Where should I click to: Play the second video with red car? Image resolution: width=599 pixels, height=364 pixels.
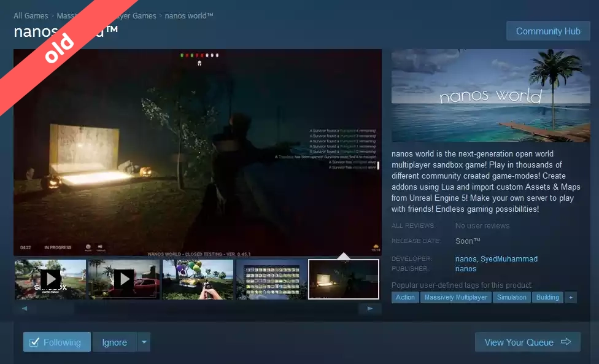tap(124, 279)
